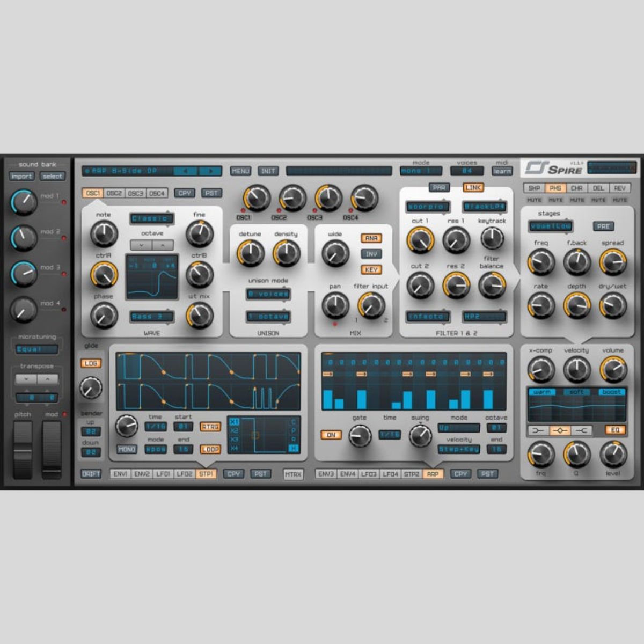Screen dimensions: 644x644
Task: Toggle the INV button in MIX
Action: tap(371, 254)
